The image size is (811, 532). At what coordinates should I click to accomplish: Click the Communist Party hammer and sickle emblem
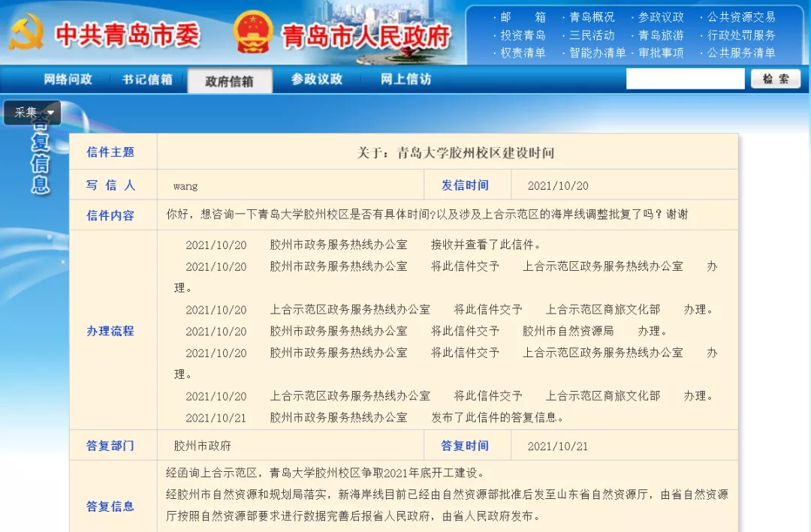pos(26,32)
